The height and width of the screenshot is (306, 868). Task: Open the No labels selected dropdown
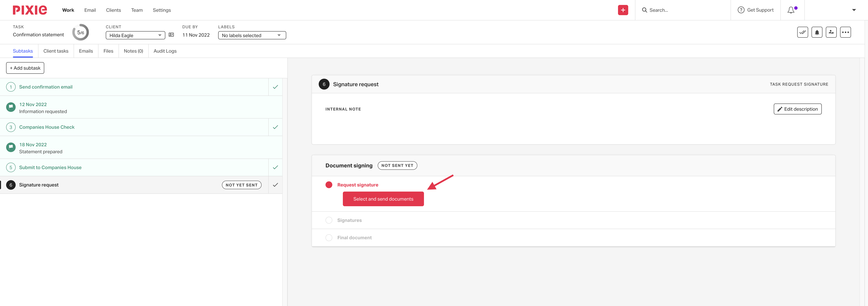tap(252, 35)
